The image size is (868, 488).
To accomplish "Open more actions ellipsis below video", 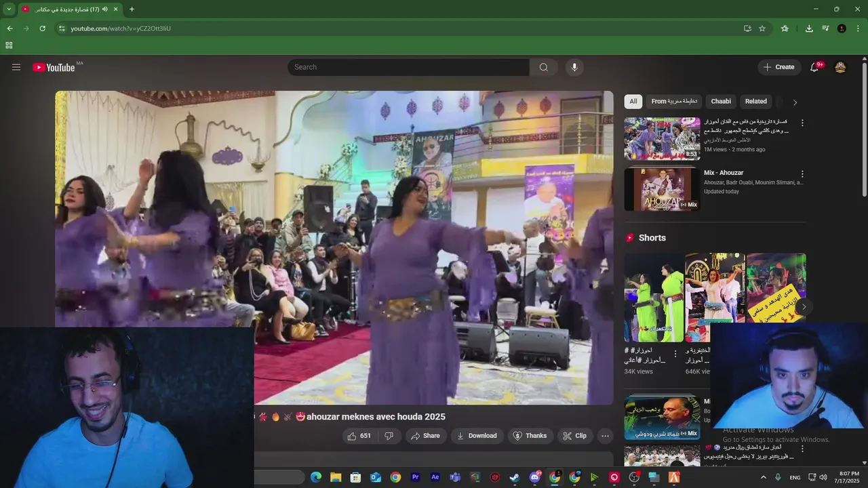I will pos(606,436).
